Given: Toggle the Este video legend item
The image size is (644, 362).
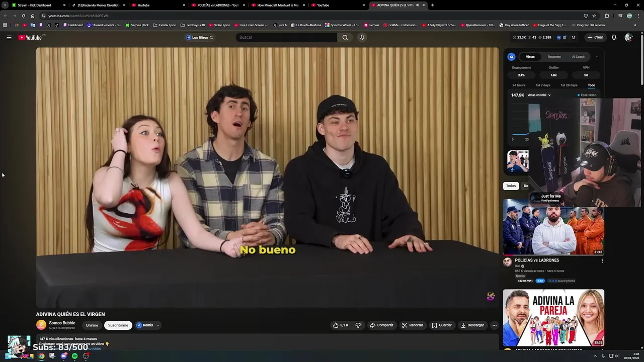Looking at the screenshot, I should [587, 95].
